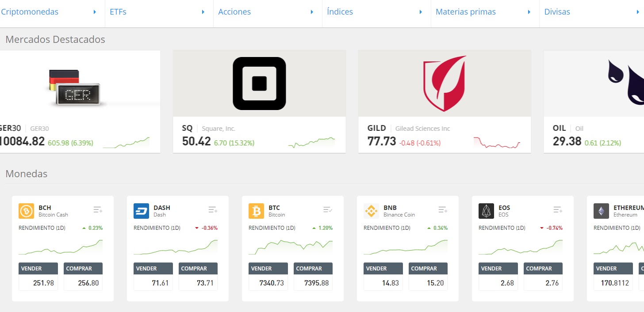Open the Divisas category

click(557, 12)
